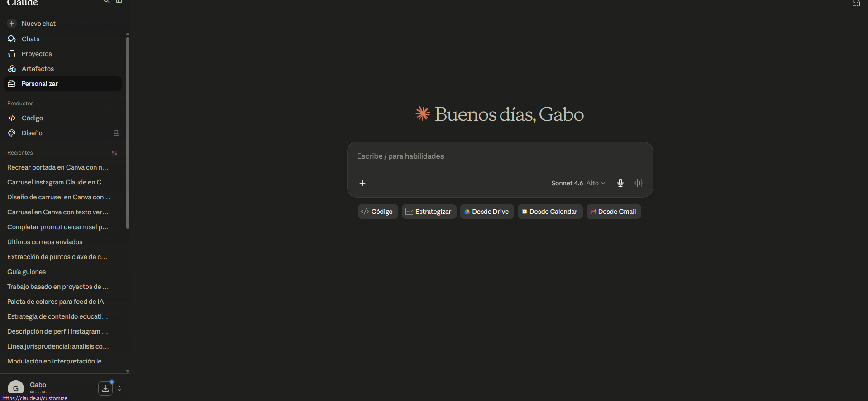Open the Recientes filter sliders icon
The width and height of the screenshot is (868, 401).
coord(114,153)
